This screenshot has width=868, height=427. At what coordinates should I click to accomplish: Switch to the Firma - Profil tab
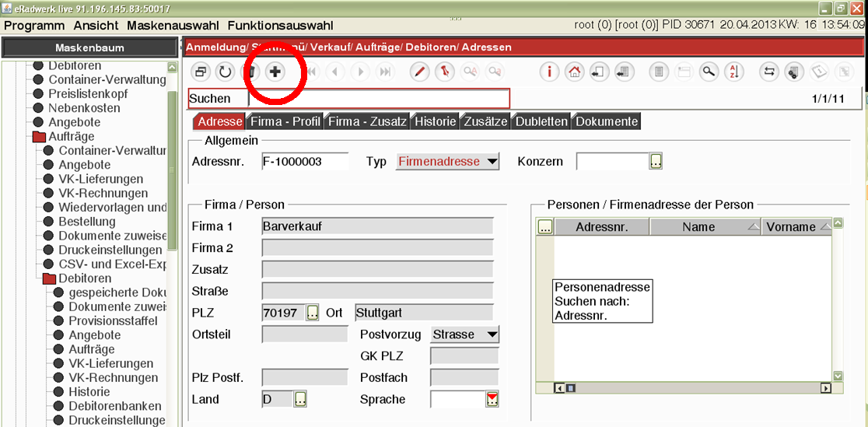pyautogui.click(x=285, y=121)
